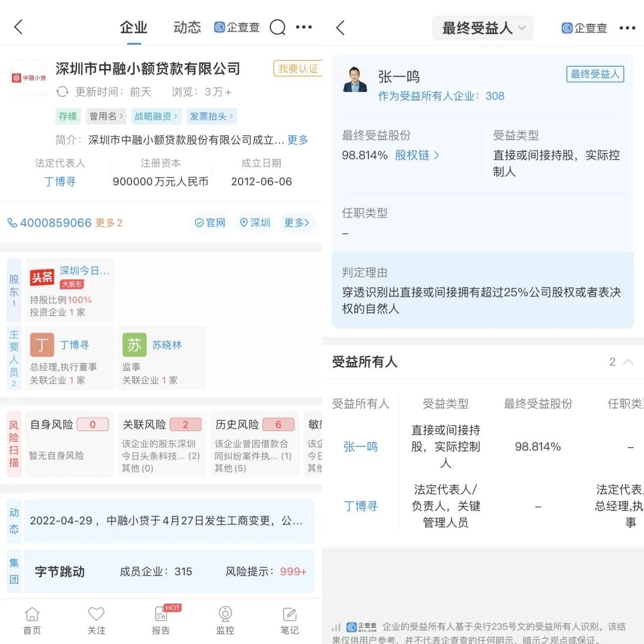
Task: Open search magnifier icon in header
Action: tap(277, 27)
